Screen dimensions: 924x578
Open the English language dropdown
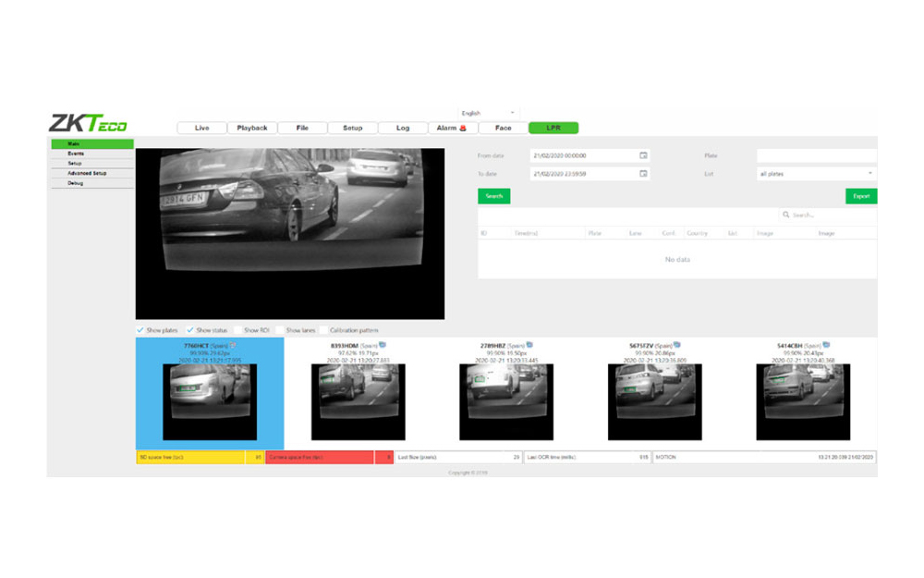click(488, 113)
